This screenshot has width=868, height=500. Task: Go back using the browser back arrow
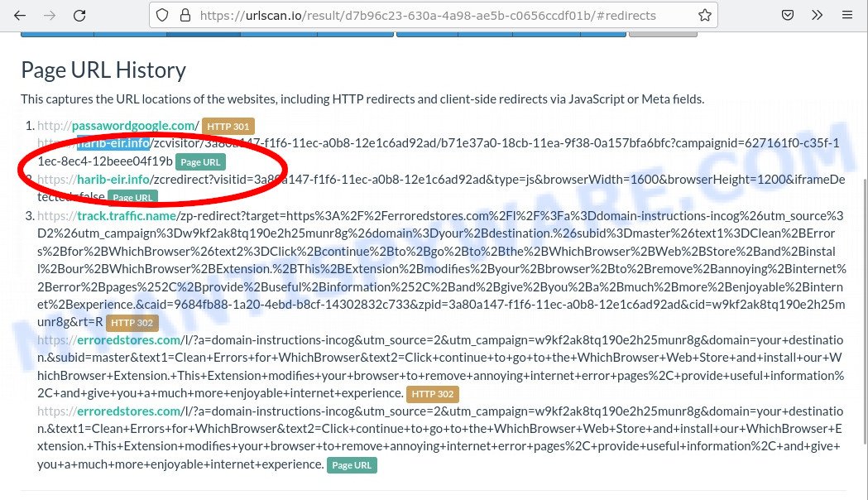(x=20, y=16)
